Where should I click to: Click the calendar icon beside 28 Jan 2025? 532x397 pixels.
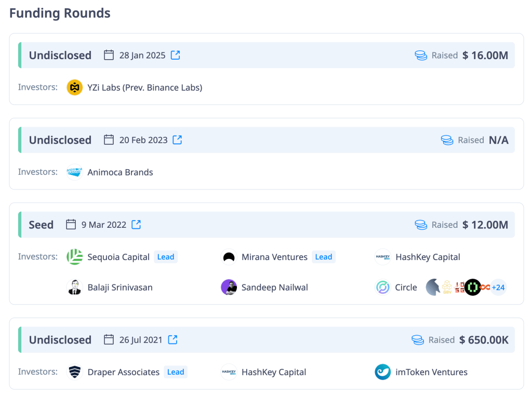109,54
